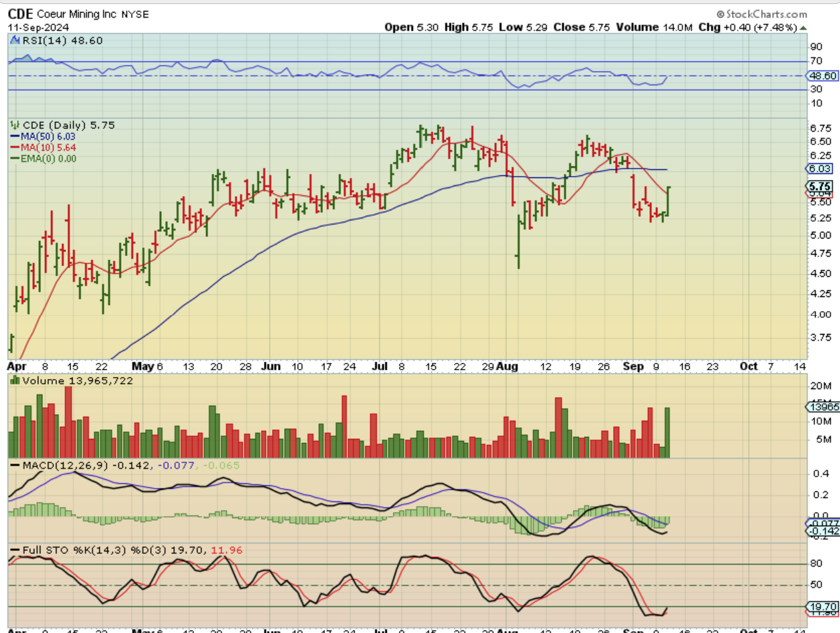The height and width of the screenshot is (633, 840).
Task: Open the StockCharts.com watermark link
Action: click(x=766, y=14)
